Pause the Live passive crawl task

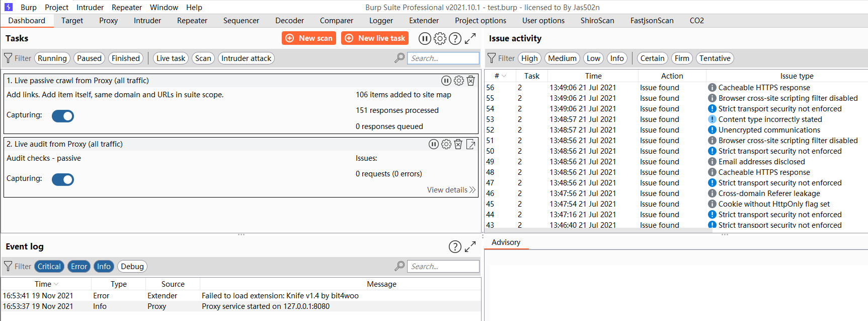point(446,81)
